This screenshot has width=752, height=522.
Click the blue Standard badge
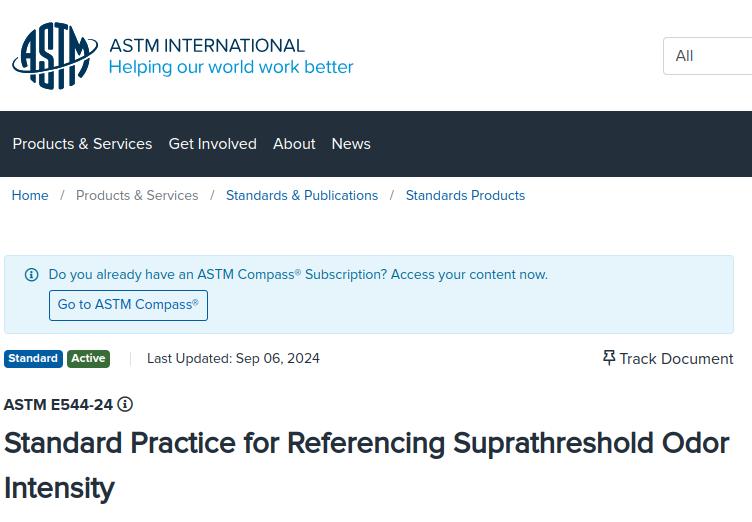click(x=33, y=359)
